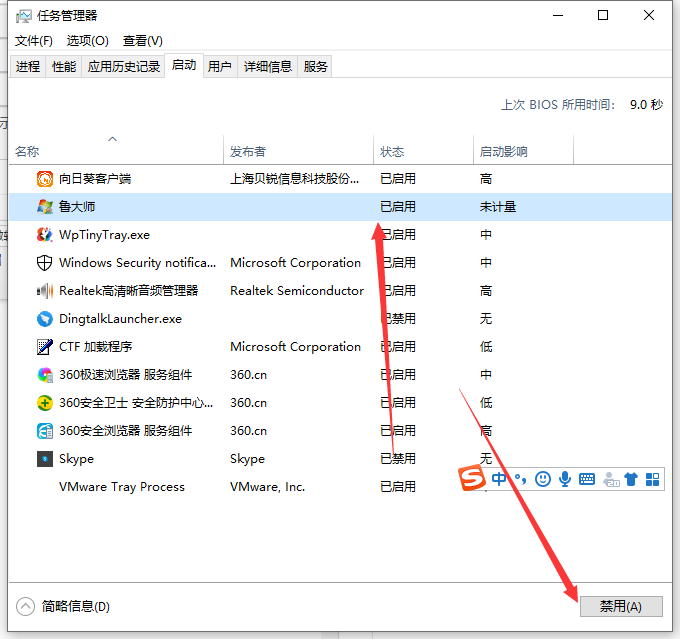Image resolution: width=680 pixels, height=639 pixels.
Task: Click the microphone voice input icon
Action: click(x=565, y=479)
